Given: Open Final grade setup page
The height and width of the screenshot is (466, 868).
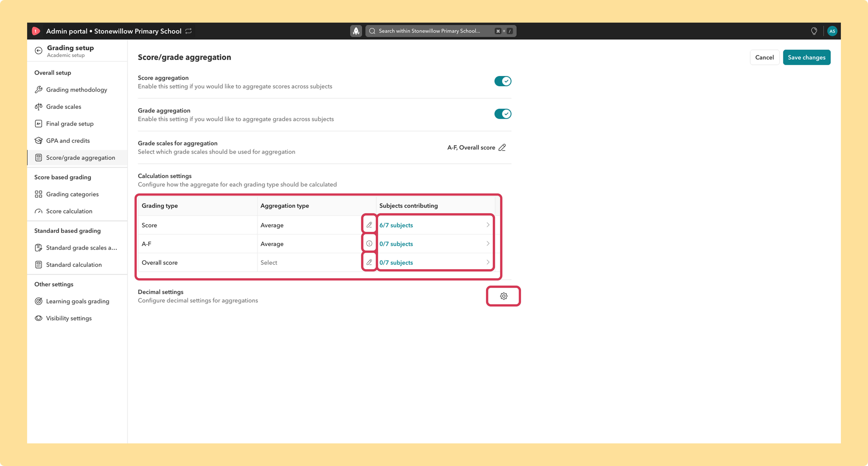Looking at the screenshot, I should pyautogui.click(x=77, y=123).
